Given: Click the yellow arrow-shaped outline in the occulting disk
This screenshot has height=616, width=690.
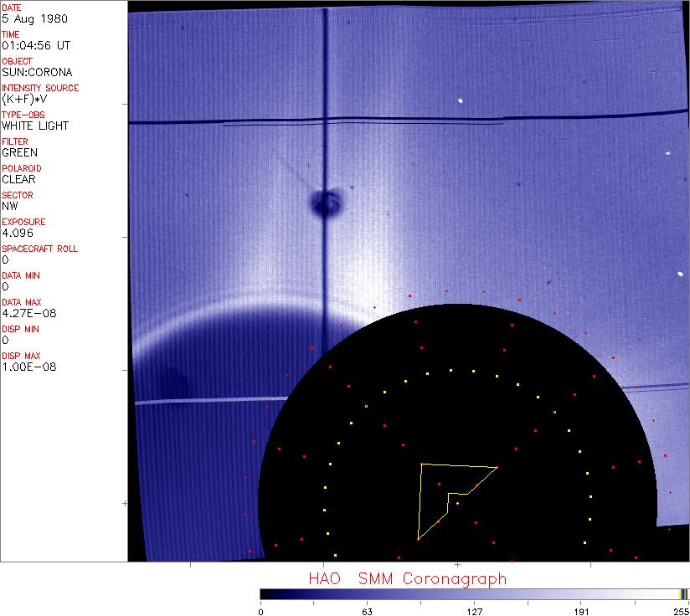Looking at the screenshot, I should point(458,501).
